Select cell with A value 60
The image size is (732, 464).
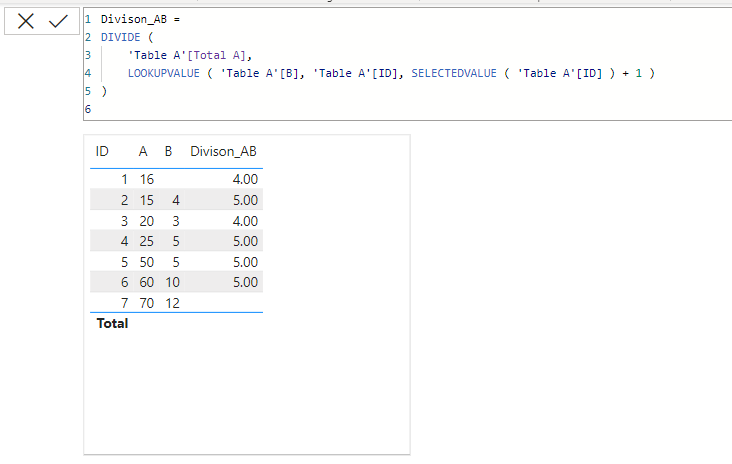point(147,282)
